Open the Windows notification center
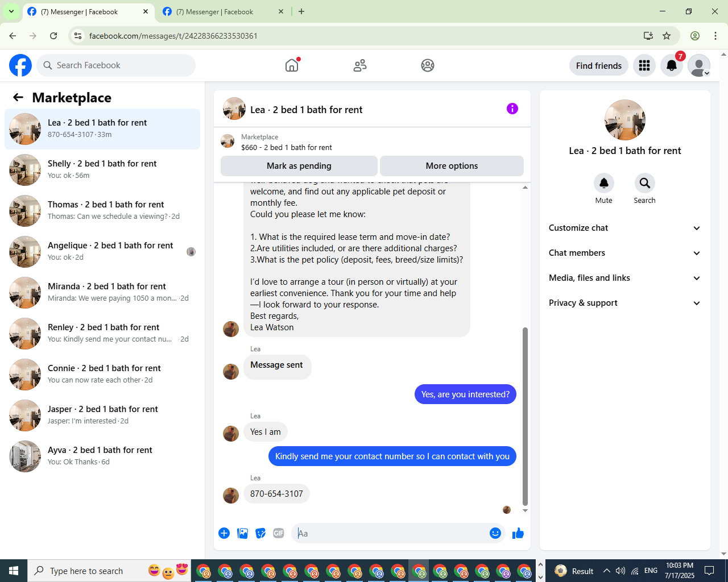 pos(709,571)
